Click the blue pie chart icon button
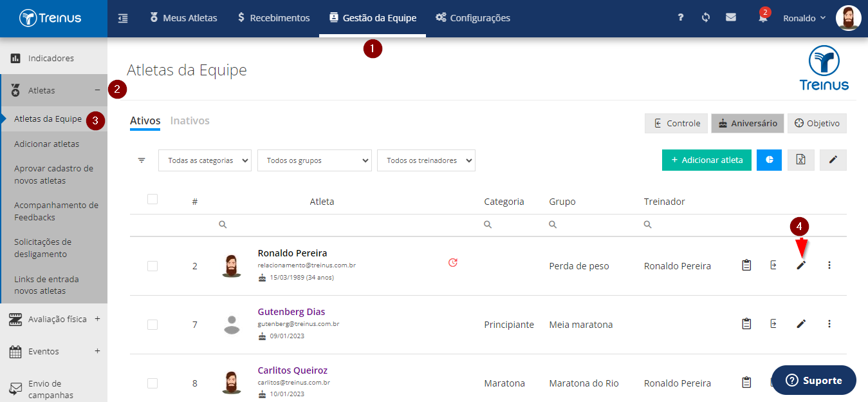 (769, 160)
